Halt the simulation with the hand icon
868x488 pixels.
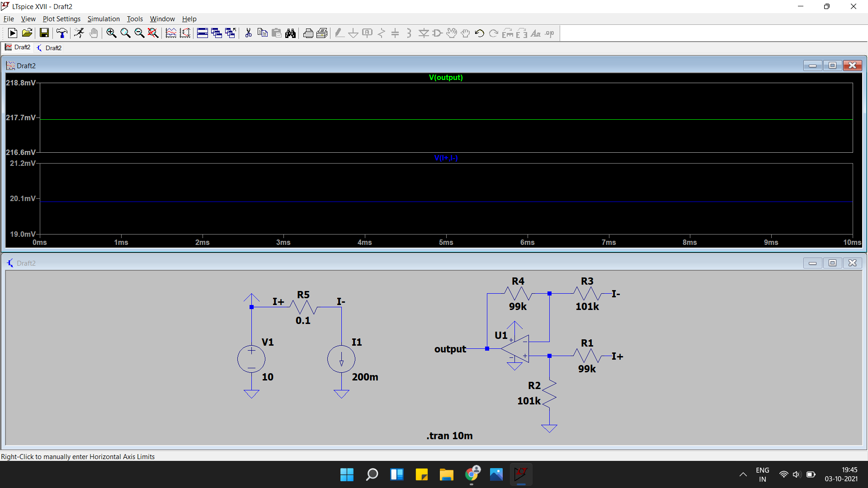pyautogui.click(x=94, y=33)
